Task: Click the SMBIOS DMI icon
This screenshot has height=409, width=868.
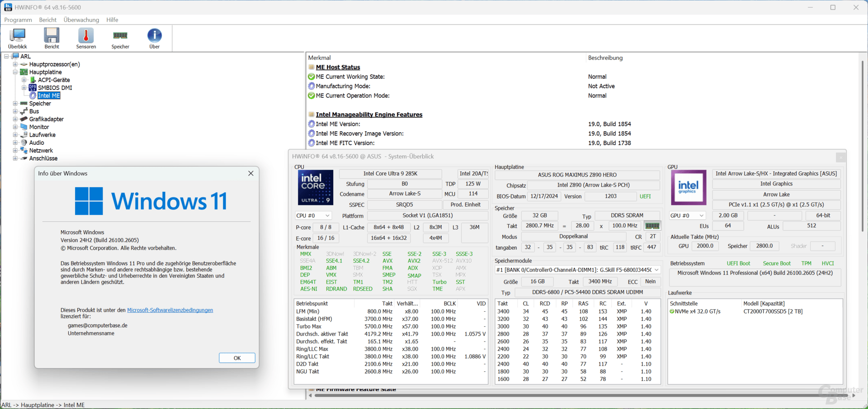Action: pos(33,88)
